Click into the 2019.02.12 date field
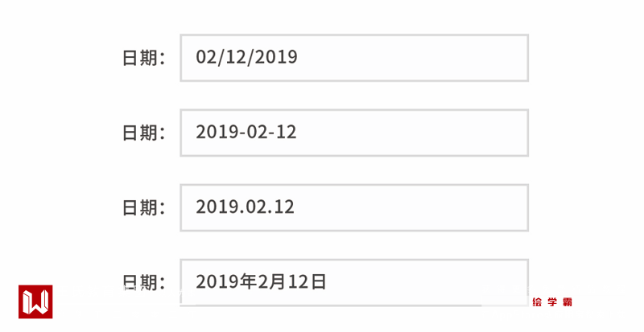 353,207
